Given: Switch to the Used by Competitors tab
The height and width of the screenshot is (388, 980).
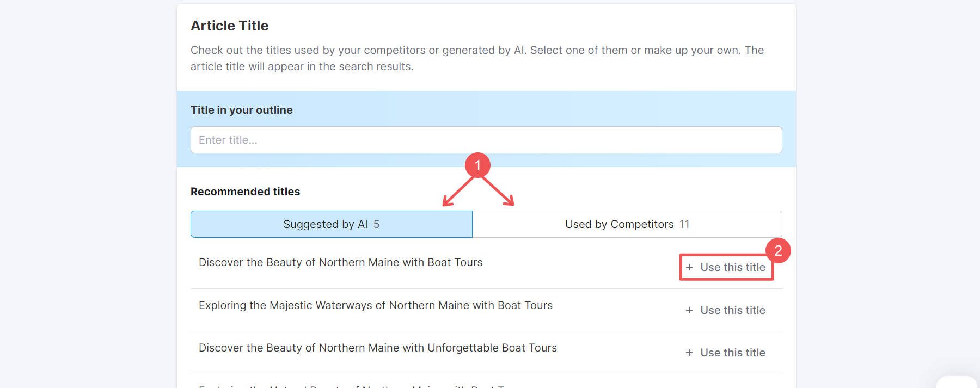Looking at the screenshot, I should 626,224.
